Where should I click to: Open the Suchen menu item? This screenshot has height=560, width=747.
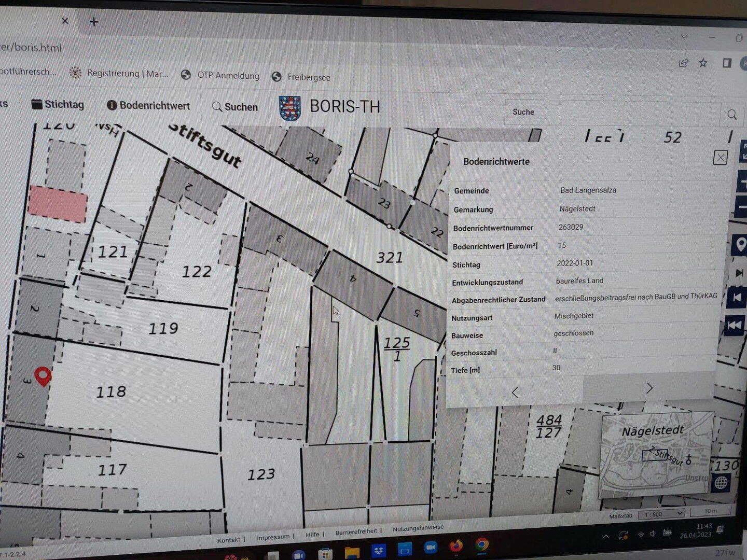tap(235, 107)
